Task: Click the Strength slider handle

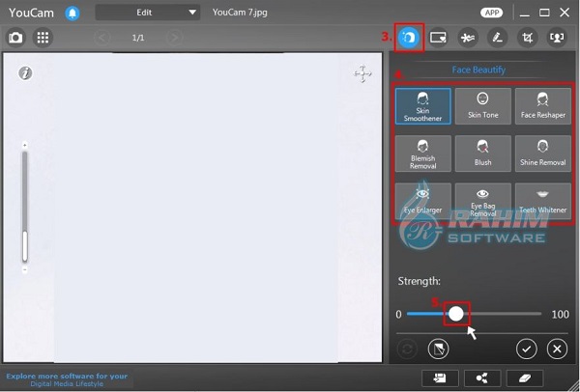Action: tap(456, 314)
